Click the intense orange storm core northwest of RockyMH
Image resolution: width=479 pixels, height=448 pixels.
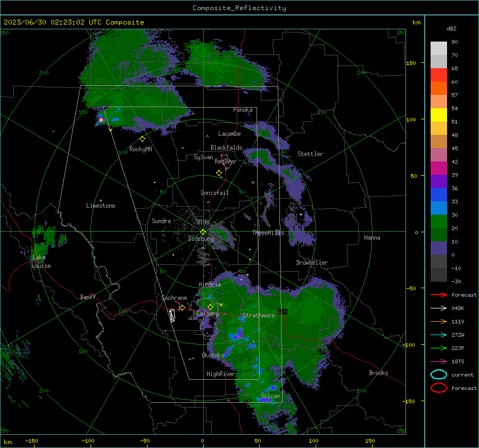pos(101,120)
